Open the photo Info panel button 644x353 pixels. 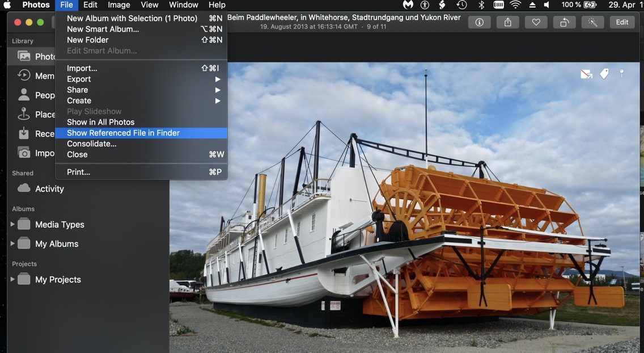tap(479, 22)
